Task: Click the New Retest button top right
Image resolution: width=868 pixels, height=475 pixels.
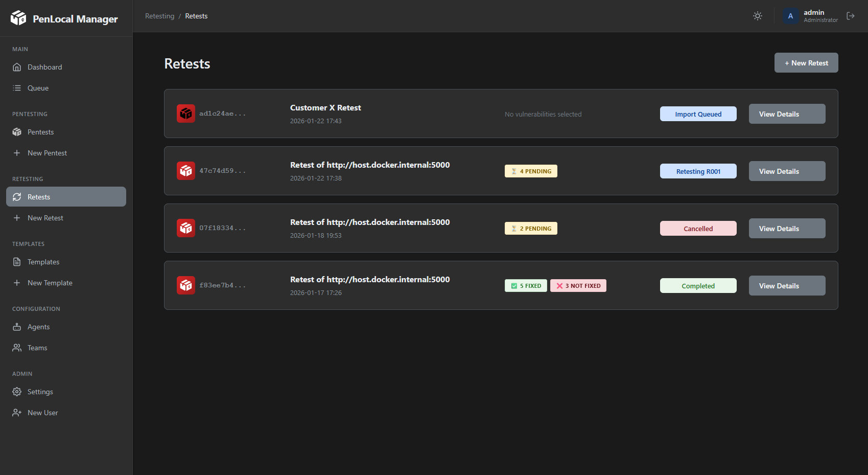Action: (806, 62)
